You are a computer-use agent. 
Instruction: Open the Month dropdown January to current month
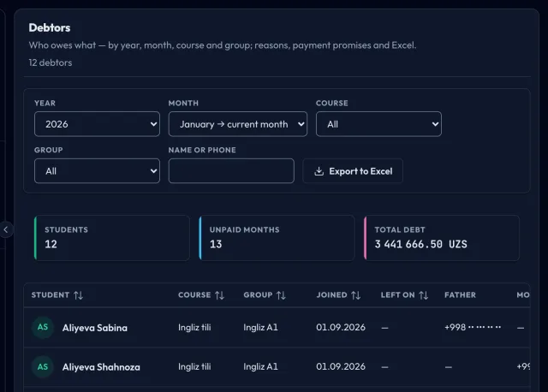pos(238,124)
